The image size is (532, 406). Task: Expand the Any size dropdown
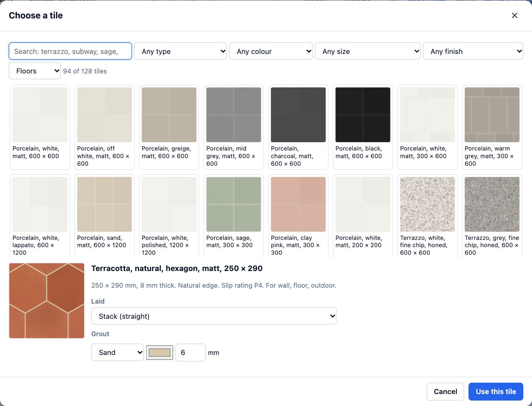tap(368, 51)
